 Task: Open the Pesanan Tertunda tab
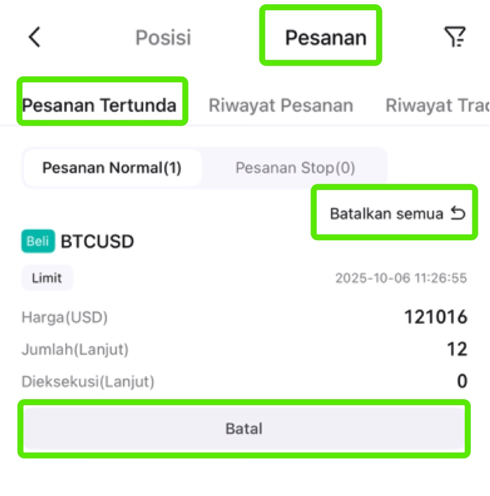[x=99, y=105]
